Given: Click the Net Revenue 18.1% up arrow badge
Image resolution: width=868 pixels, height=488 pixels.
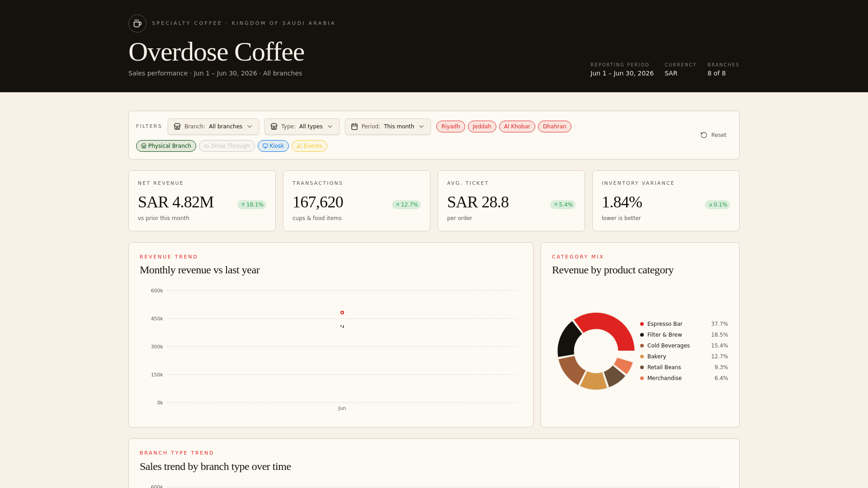Looking at the screenshot, I should 252,205.
